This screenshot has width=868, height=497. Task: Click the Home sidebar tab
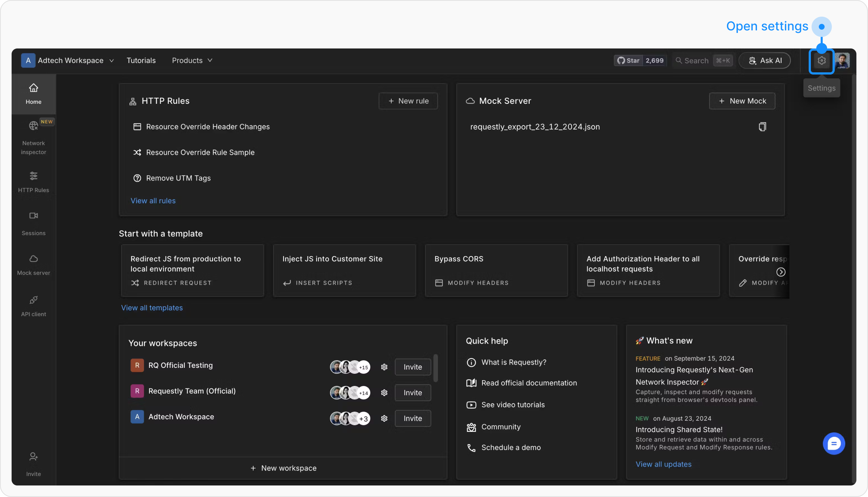pyautogui.click(x=33, y=93)
